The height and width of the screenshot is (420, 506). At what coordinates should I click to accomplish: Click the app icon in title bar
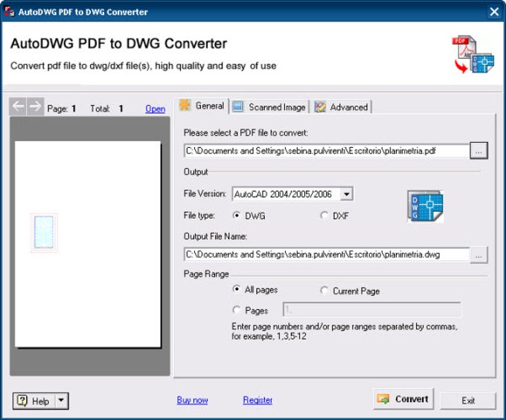pyautogui.click(x=9, y=12)
